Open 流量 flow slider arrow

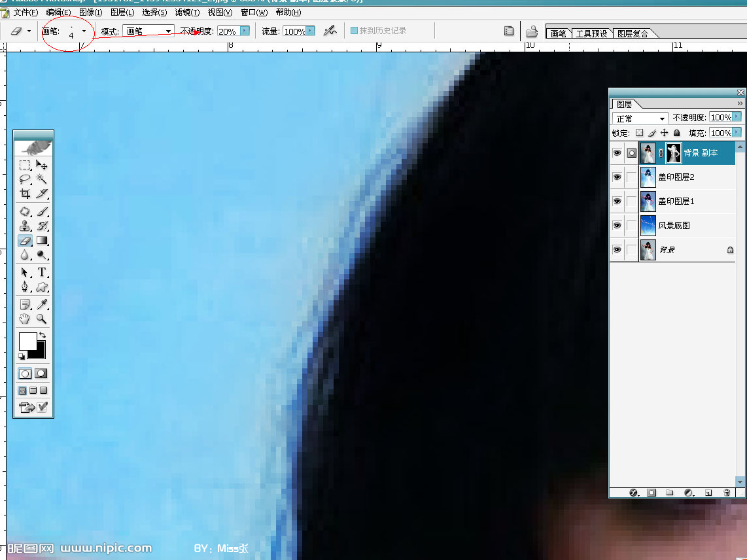(x=310, y=31)
